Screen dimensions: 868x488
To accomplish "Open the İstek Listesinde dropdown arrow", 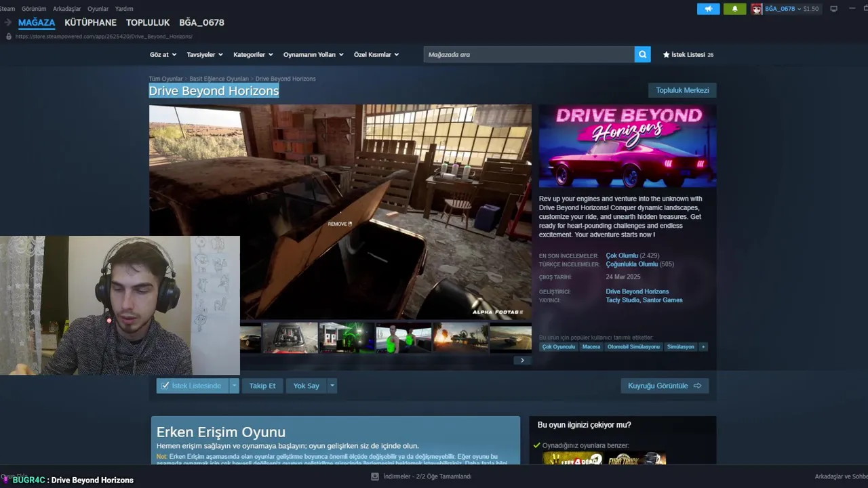I will click(x=234, y=386).
